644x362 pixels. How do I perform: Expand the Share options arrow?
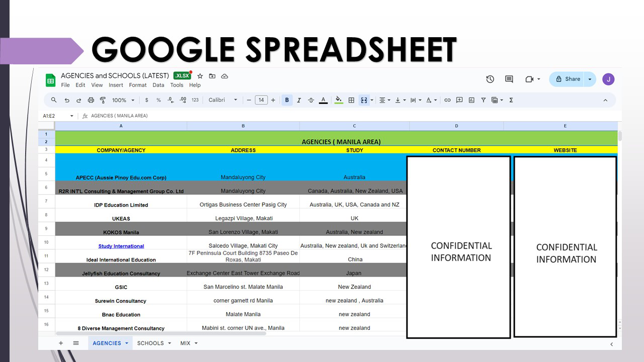(590, 79)
